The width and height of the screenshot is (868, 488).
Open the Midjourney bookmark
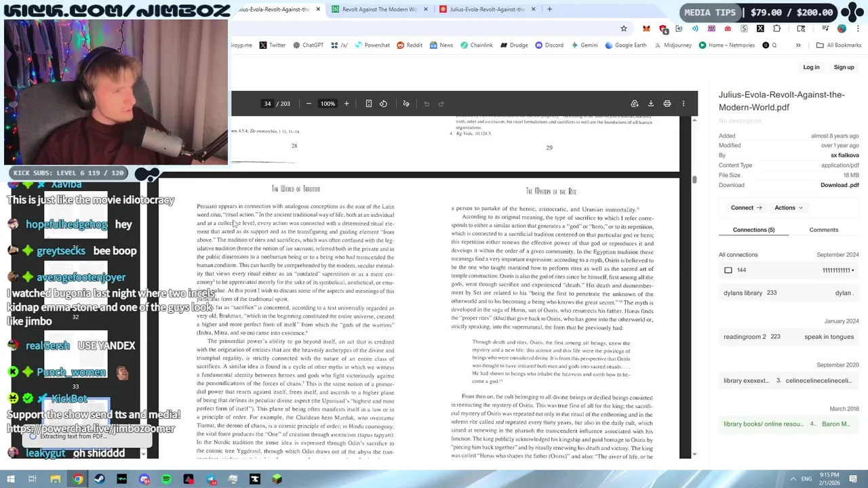click(672, 45)
